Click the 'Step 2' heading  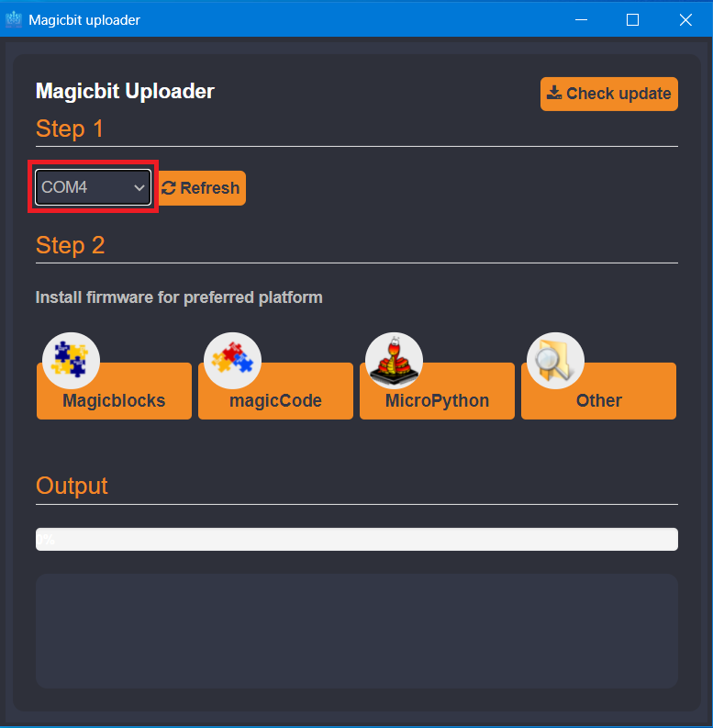(70, 245)
